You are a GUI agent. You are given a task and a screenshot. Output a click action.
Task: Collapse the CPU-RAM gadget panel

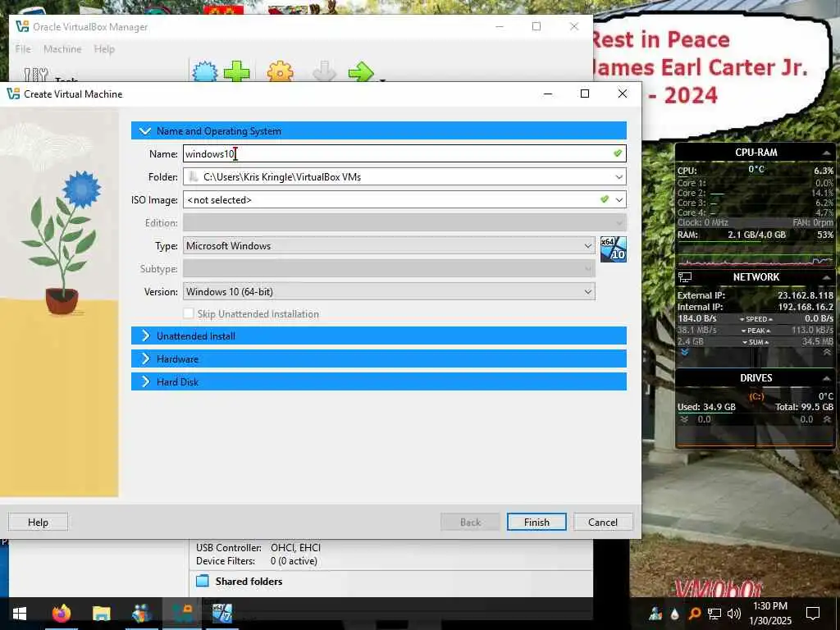pos(827,153)
